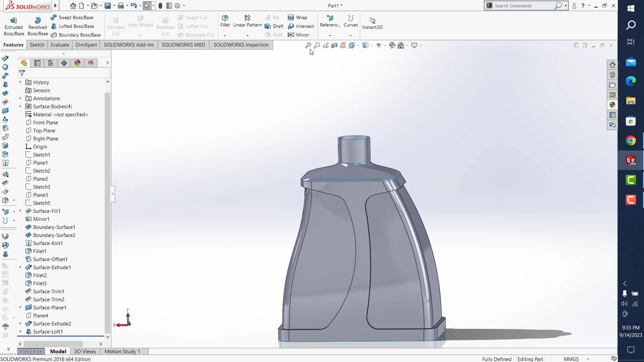This screenshot has height=362, width=644.
Task: Expand the Annotations tree node
Action: (x=20, y=98)
